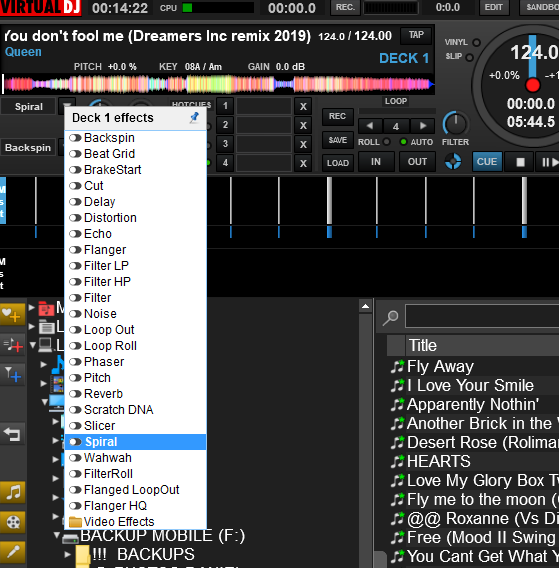This screenshot has width=559, height=568.
Task: Click the hotcue SAVE button
Action: (338, 140)
